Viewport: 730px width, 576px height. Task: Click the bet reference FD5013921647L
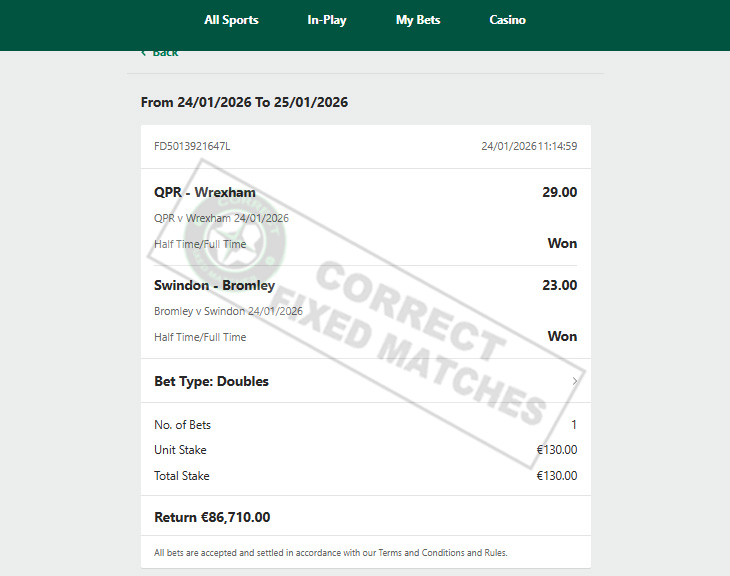tap(192, 146)
